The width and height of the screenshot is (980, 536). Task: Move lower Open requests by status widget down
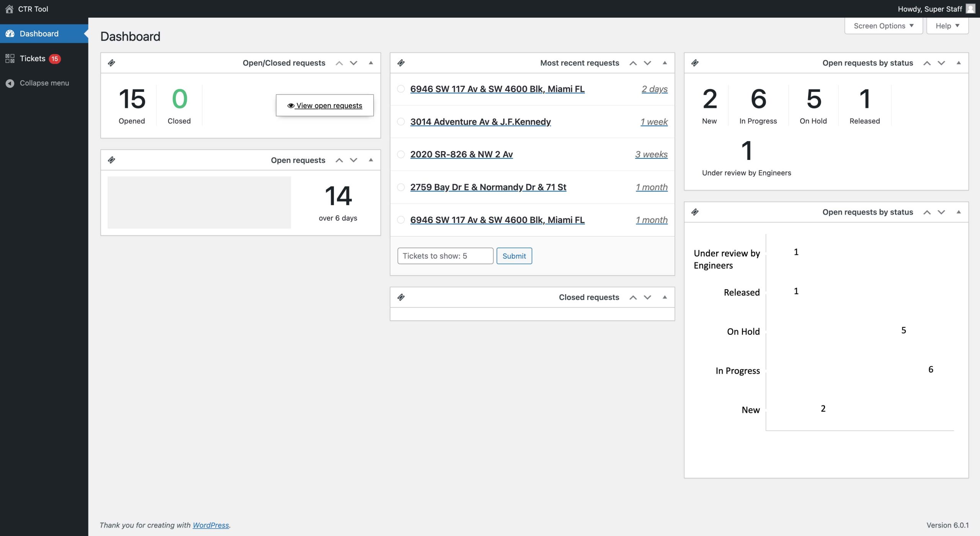[x=941, y=212]
